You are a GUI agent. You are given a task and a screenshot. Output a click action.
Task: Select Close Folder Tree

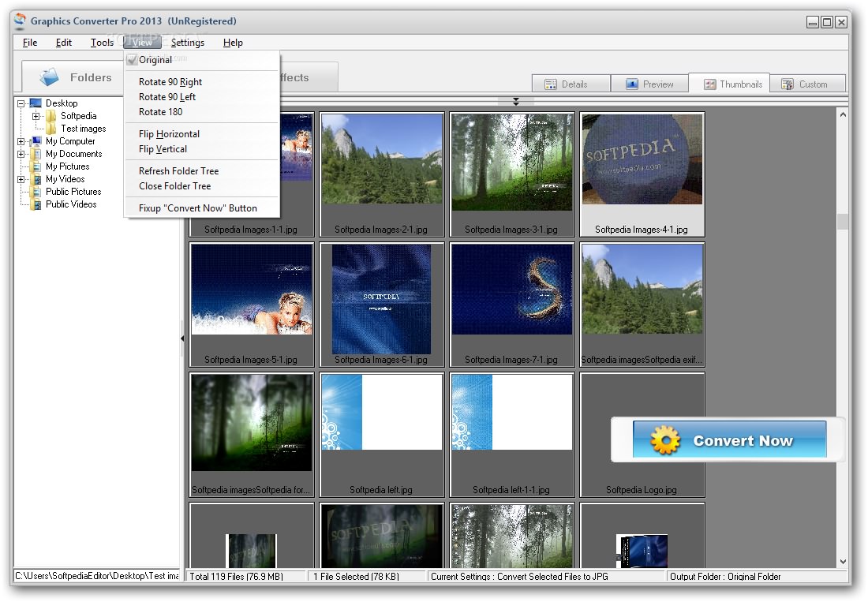pyautogui.click(x=202, y=186)
